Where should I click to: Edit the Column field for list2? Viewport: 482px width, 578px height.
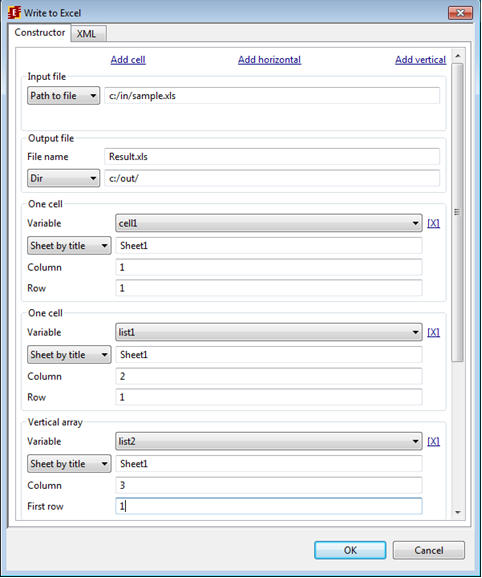click(x=269, y=485)
